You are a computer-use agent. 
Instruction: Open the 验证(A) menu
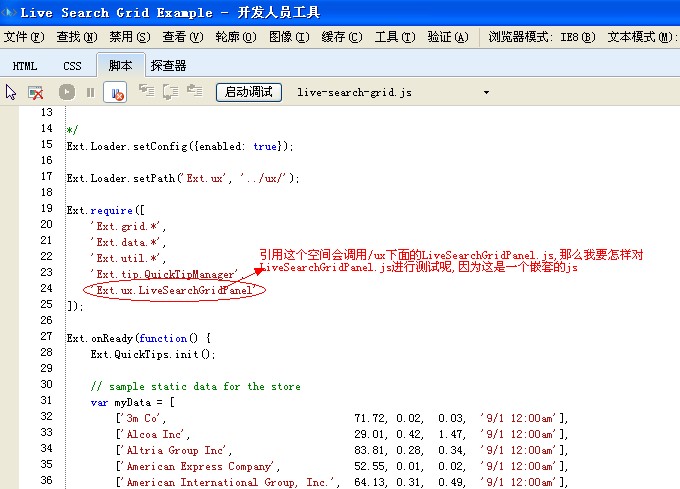coord(448,37)
